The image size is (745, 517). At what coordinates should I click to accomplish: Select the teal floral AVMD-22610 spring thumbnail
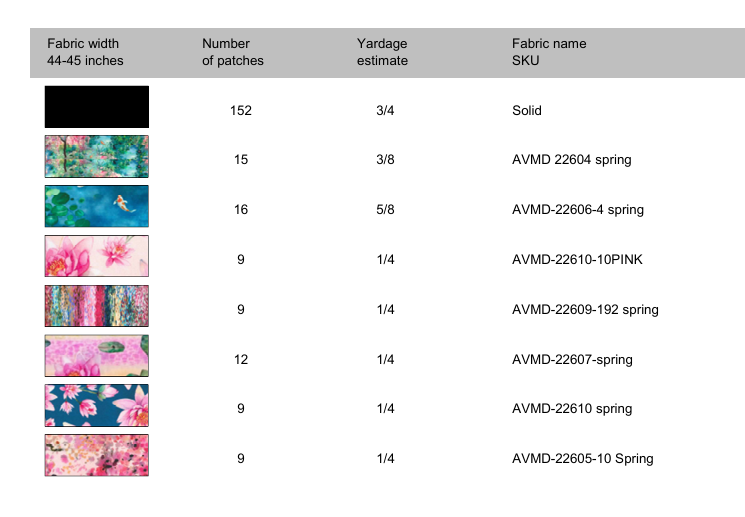(96, 406)
